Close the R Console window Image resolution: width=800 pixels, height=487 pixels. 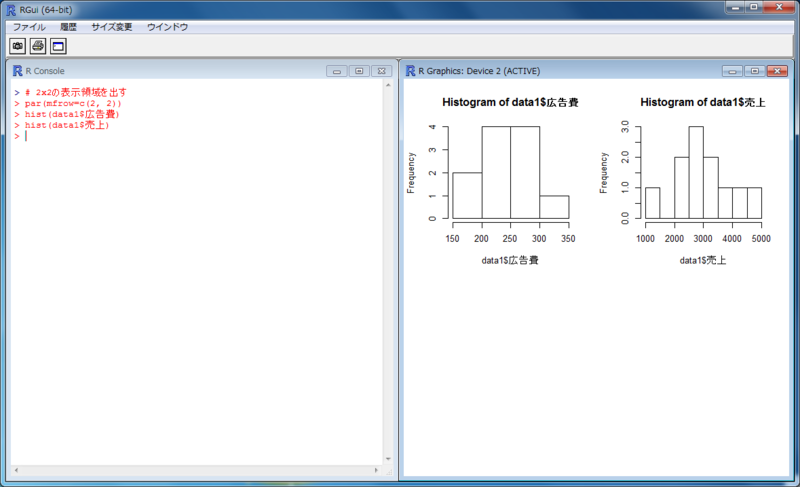[382, 71]
